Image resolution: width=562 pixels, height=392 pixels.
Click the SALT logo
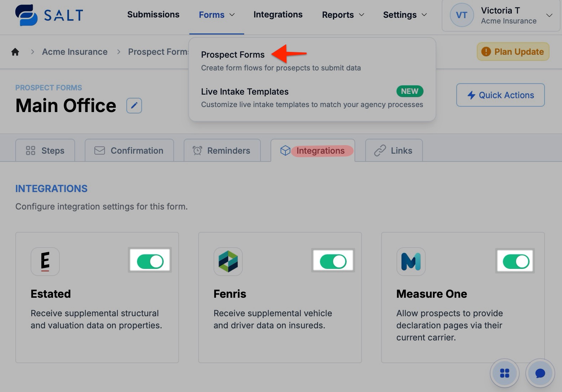tap(49, 15)
